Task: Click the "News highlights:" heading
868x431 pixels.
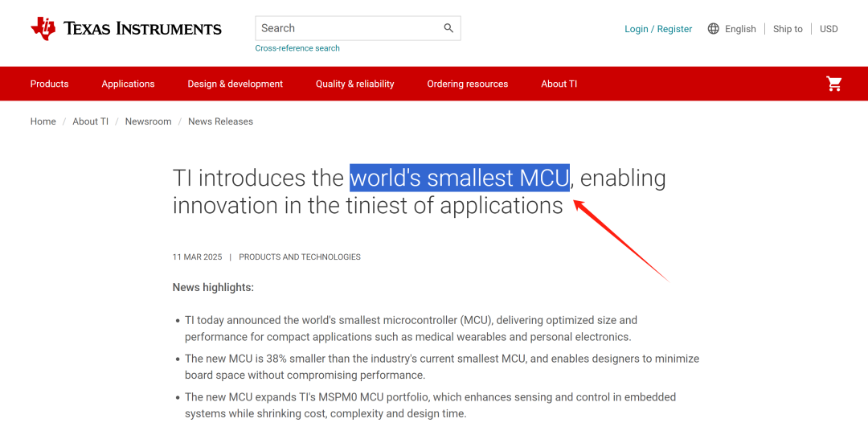Action: coord(213,288)
